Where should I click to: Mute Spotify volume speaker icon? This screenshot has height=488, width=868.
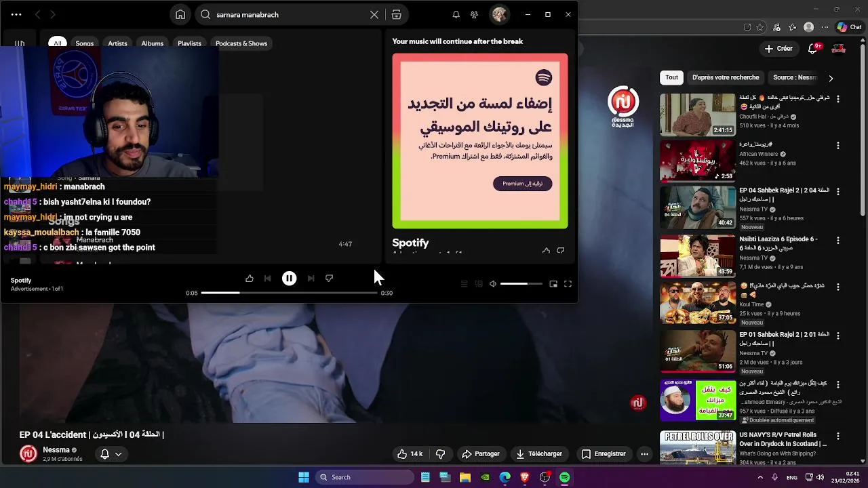(x=493, y=284)
